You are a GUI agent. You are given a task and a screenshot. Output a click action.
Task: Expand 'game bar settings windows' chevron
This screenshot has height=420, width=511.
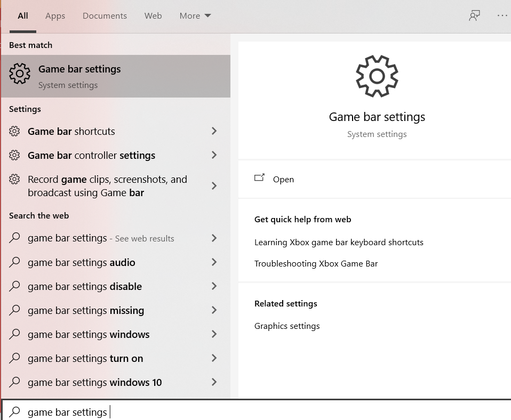(x=214, y=334)
